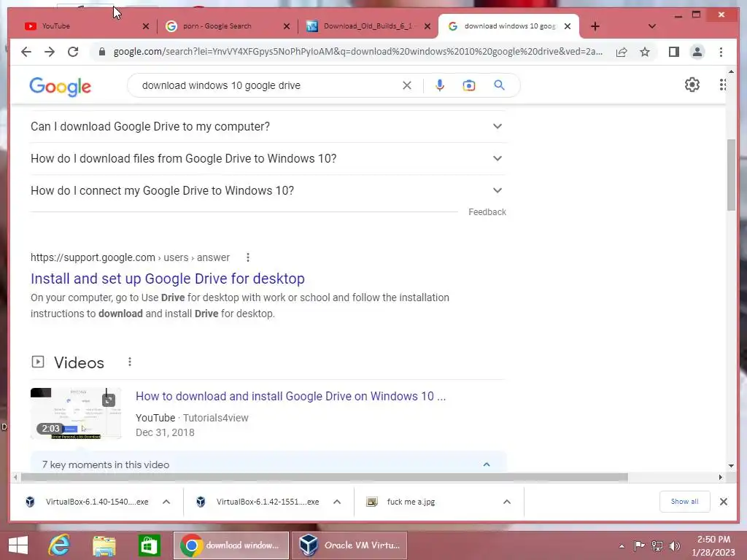This screenshot has width=747, height=560.
Task: Switch to Oracle VM VirtualBox taskbar button
Action: (349, 545)
